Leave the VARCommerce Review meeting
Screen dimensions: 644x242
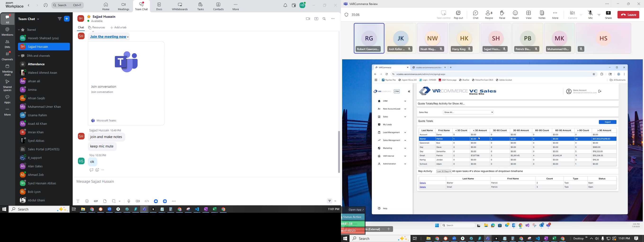pos(628,15)
